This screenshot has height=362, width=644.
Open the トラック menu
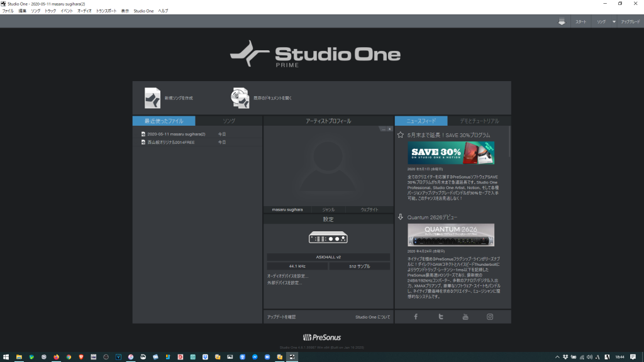coord(50,11)
